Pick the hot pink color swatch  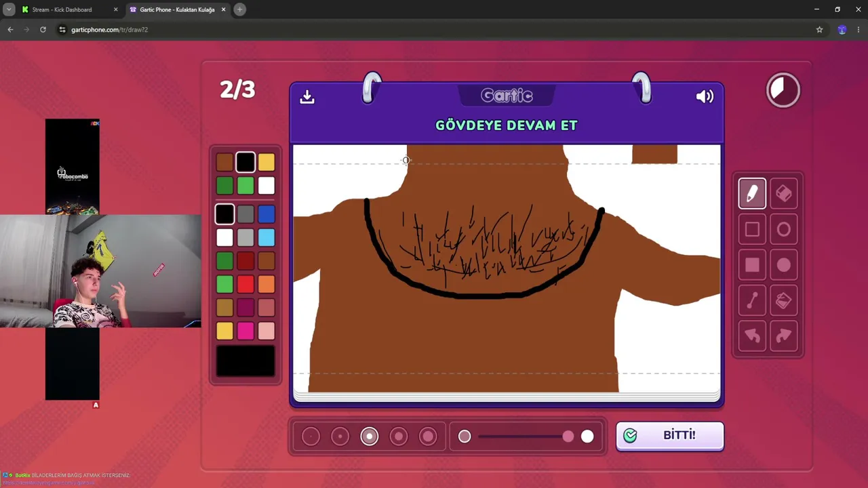pos(245,331)
